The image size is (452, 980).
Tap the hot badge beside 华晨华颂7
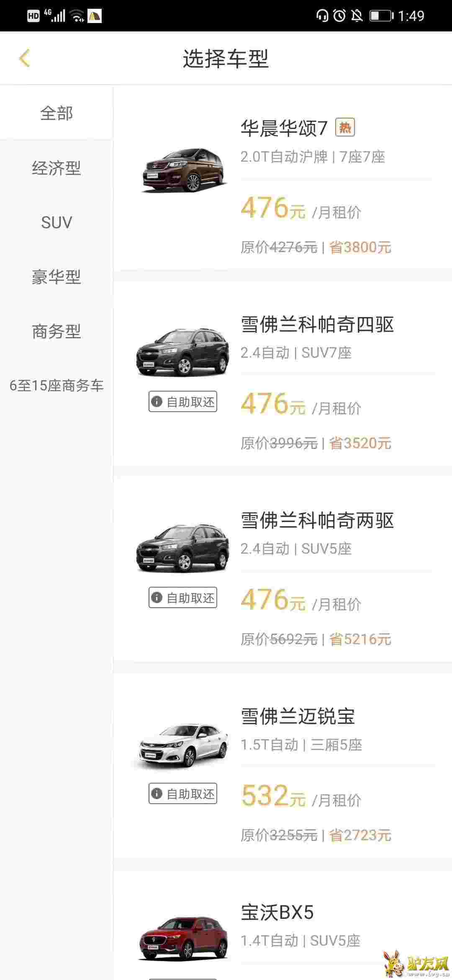[x=345, y=127]
